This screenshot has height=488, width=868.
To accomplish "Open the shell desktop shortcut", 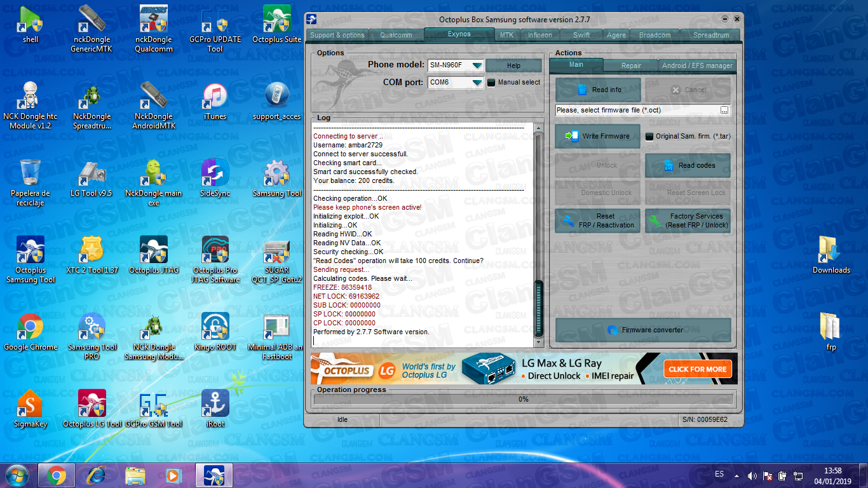I will tap(31, 24).
